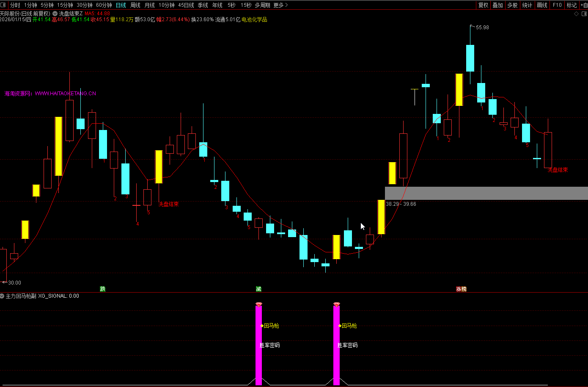Image resolution: width=588 pixels, height=387 pixels.
Task: Switch to the 分时 intraday tab
Action: pyautogui.click(x=15, y=5)
